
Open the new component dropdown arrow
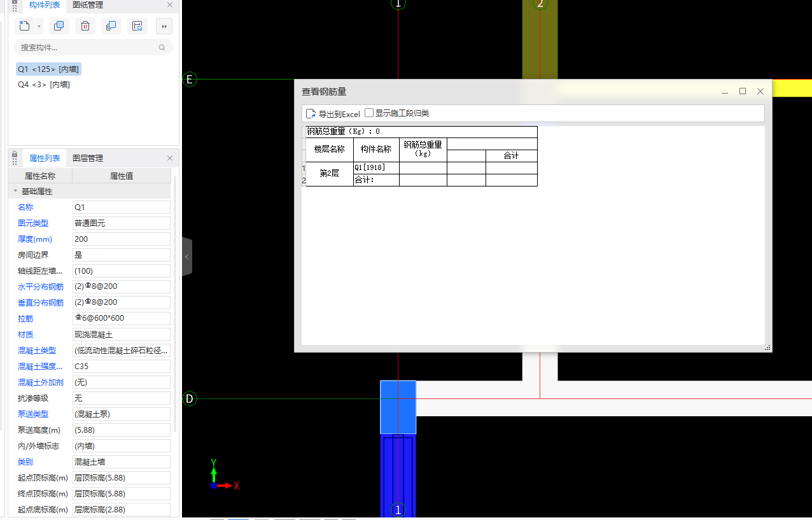click(39, 26)
